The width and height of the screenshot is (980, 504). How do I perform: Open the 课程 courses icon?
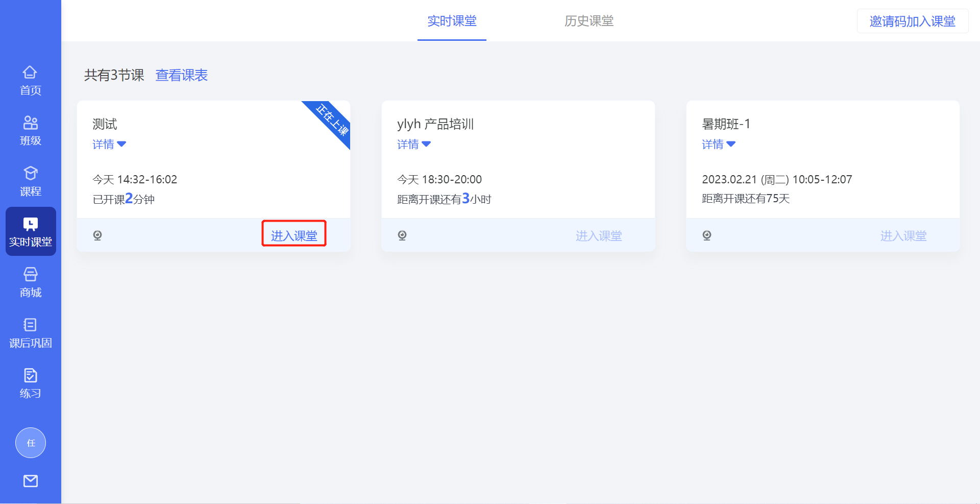click(30, 180)
